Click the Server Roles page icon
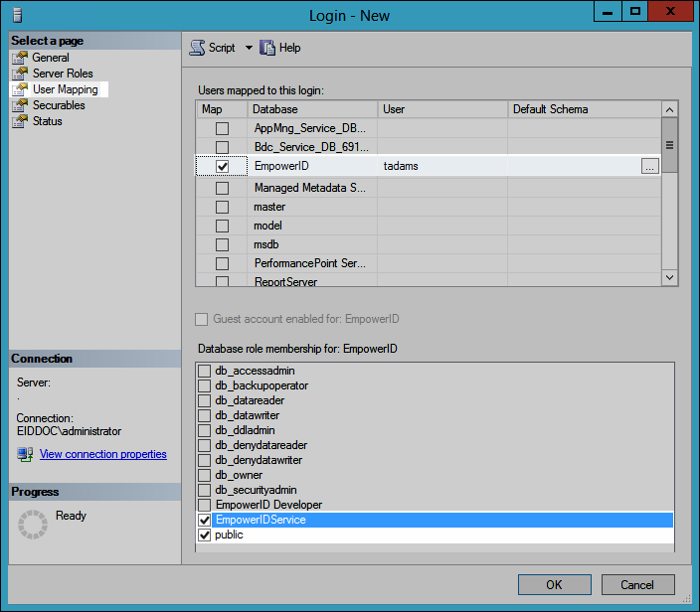 click(x=20, y=74)
